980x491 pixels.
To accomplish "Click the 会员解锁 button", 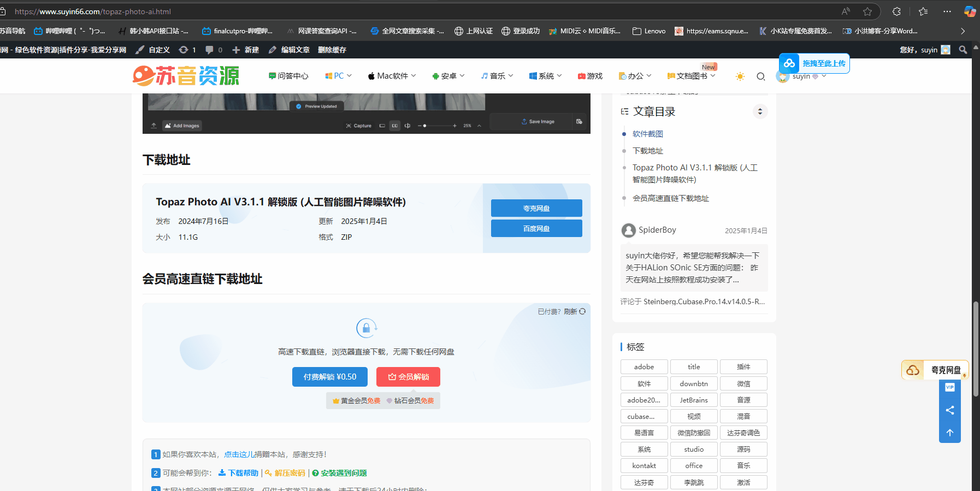I will pyautogui.click(x=408, y=377).
